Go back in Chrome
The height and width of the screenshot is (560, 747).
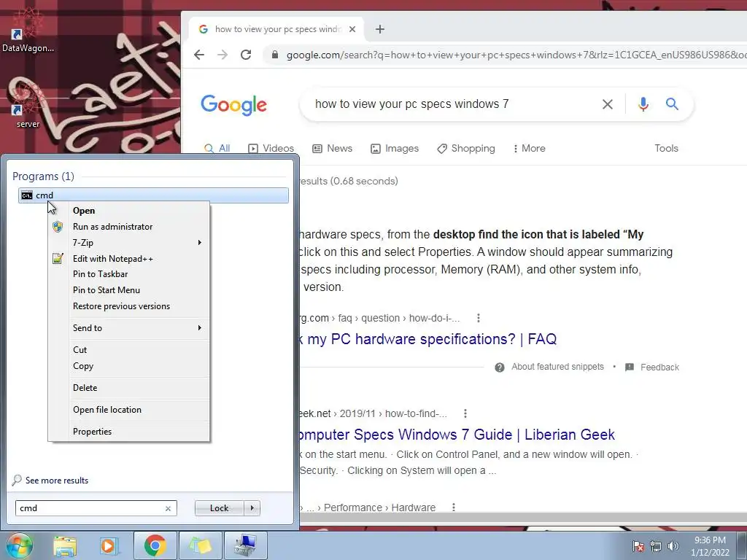point(199,55)
